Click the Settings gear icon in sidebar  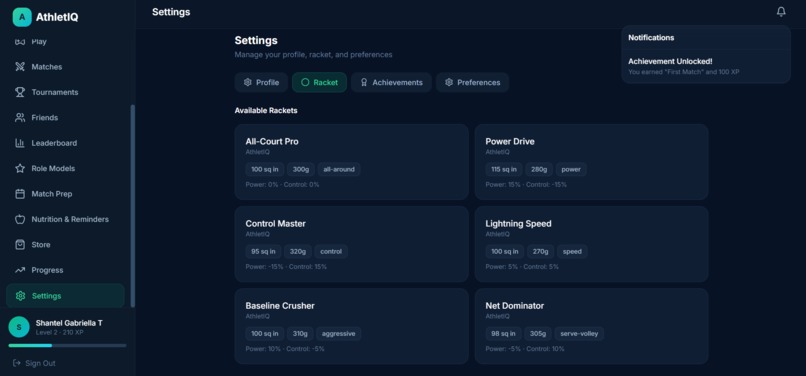click(x=21, y=296)
